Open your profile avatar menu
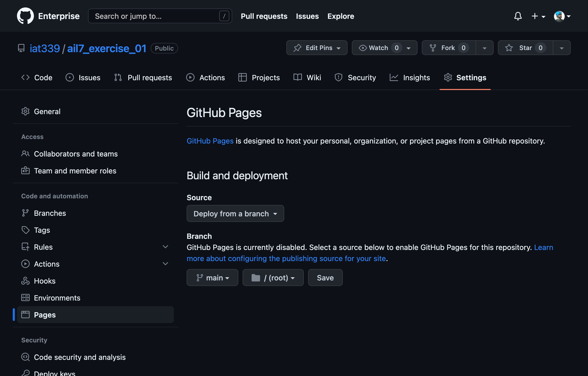Viewport: 588px width, 376px height. [x=559, y=16]
